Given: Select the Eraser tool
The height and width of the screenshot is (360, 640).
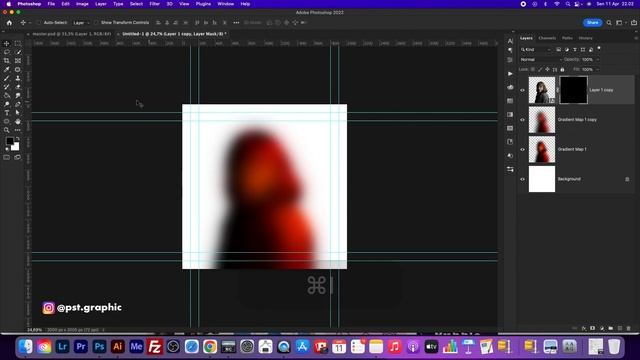Looking at the screenshot, I should [18, 87].
